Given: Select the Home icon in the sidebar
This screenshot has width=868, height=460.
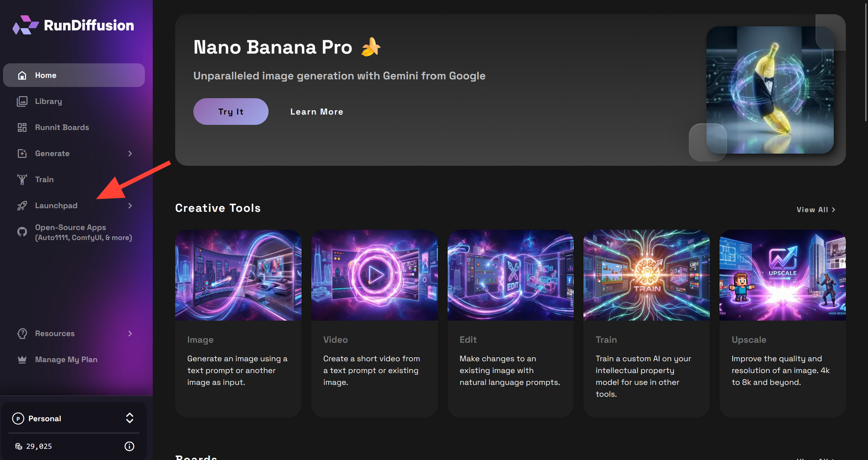Looking at the screenshot, I should [x=22, y=75].
